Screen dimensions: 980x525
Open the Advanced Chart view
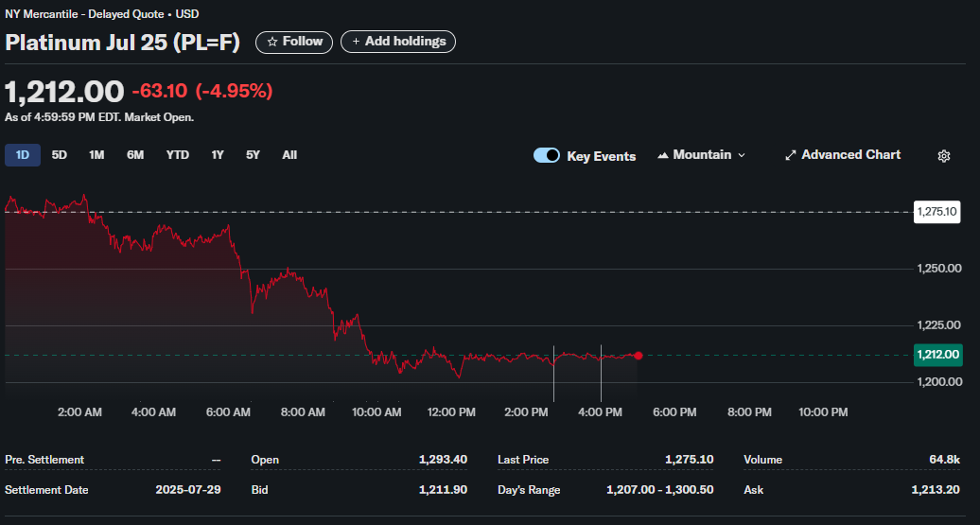coord(843,155)
